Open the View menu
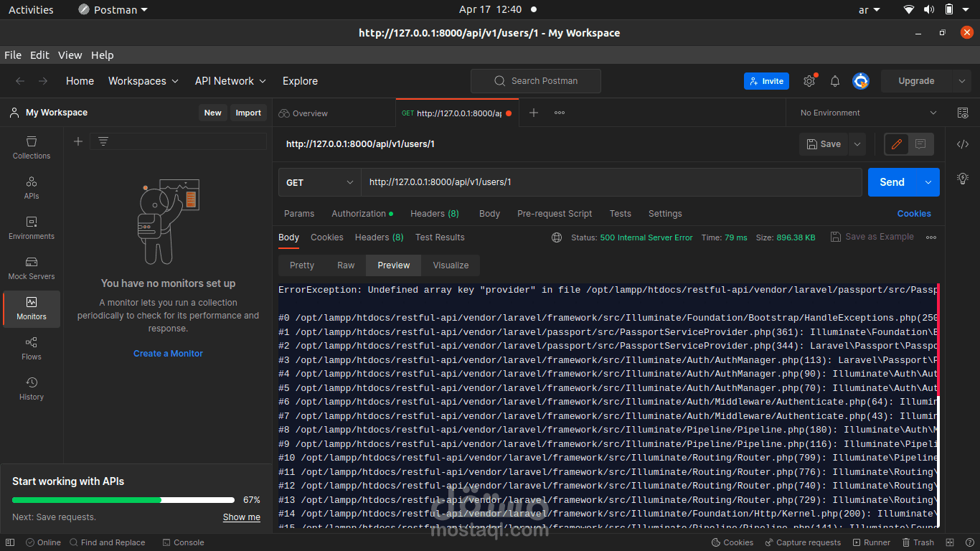The height and width of the screenshot is (551, 980). click(x=70, y=55)
